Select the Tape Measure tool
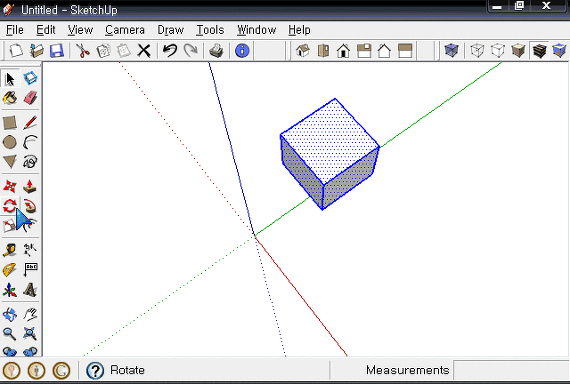 [10, 250]
